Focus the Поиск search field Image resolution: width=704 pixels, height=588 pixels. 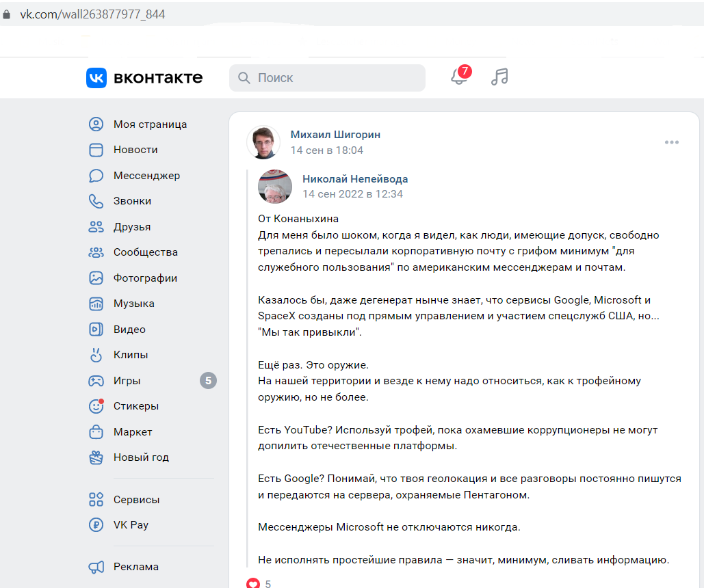click(x=327, y=78)
